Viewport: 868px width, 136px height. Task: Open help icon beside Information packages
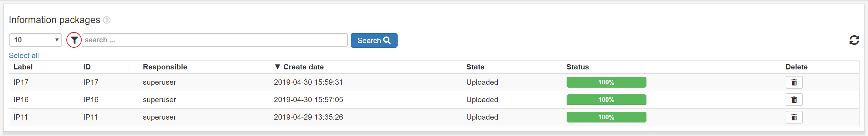107,20
